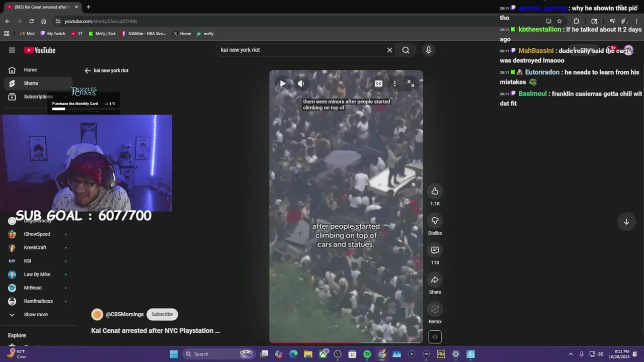The image size is (644, 362).
Task: Open the browser extensions puzzle icon
Action: point(577,21)
